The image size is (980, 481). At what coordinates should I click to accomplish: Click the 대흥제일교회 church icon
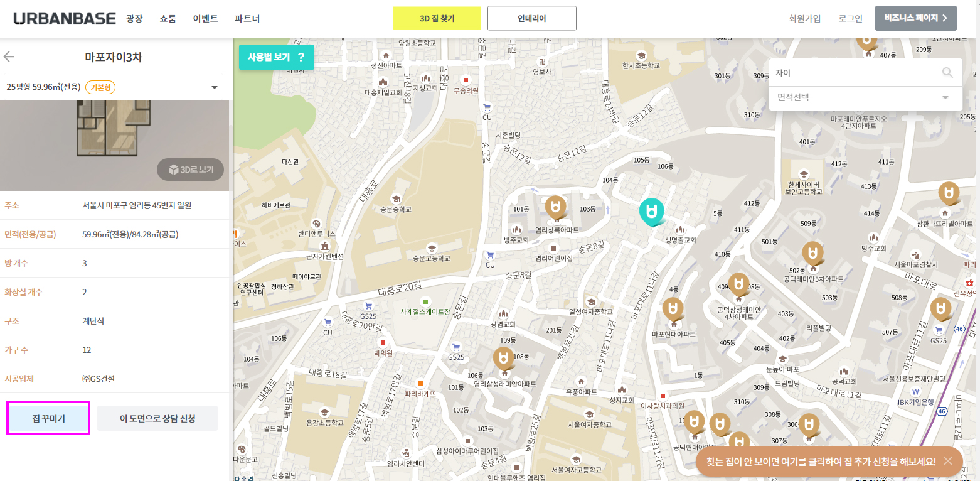(383, 82)
